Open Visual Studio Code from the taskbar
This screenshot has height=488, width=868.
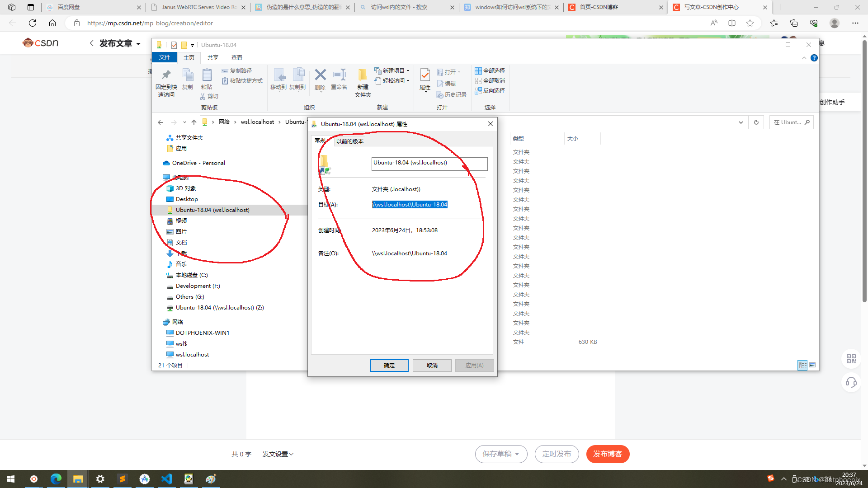pyautogui.click(x=166, y=479)
